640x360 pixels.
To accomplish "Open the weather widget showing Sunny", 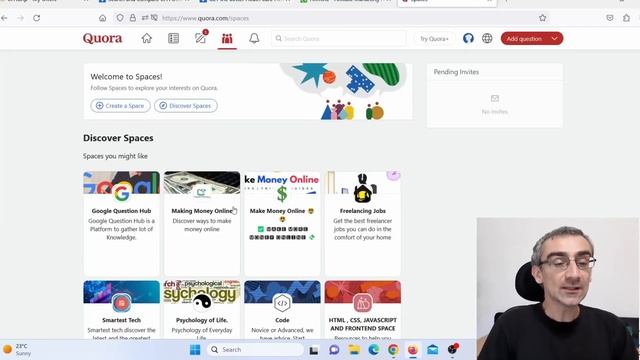I will [17, 350].
